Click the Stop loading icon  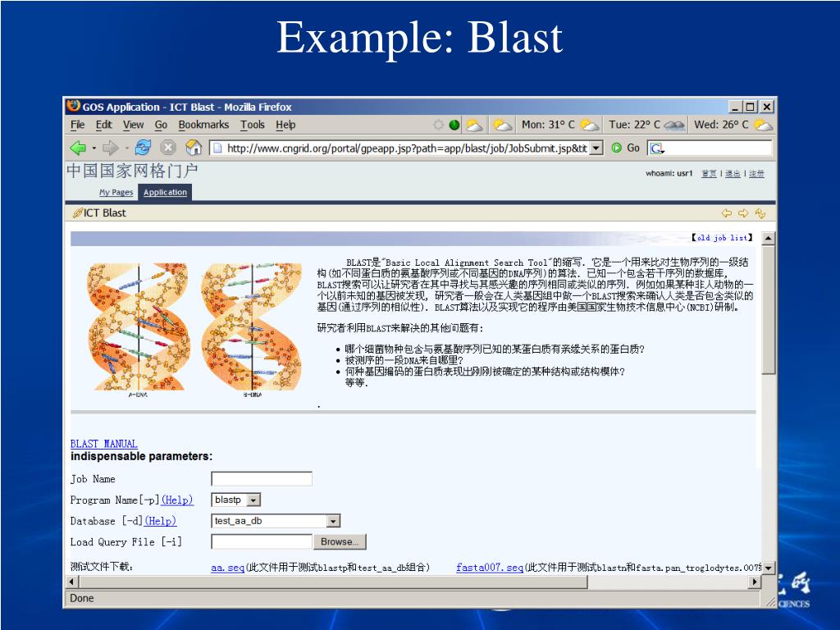tap(167, 148)
